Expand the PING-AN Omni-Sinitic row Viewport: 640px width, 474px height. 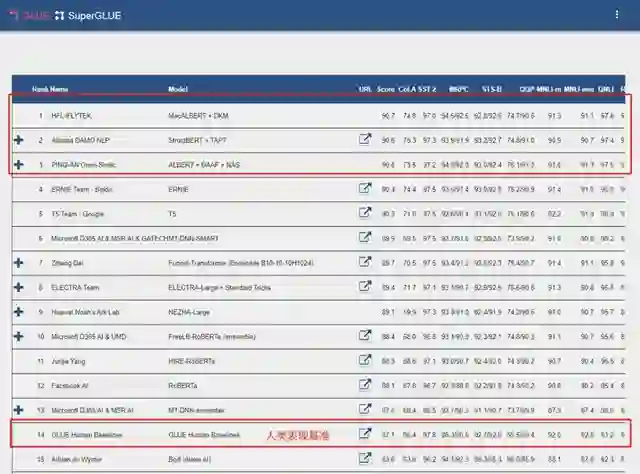pyautogui.click(x=18, y=165)
